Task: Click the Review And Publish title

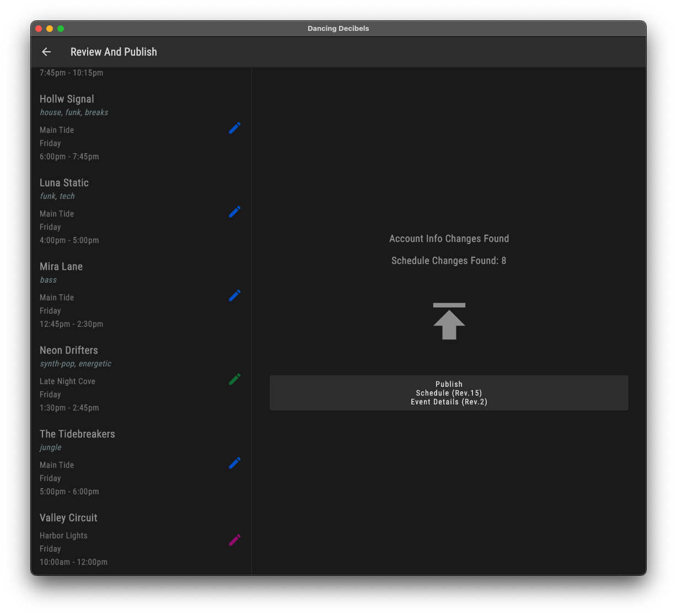Action: coord(114,52)
